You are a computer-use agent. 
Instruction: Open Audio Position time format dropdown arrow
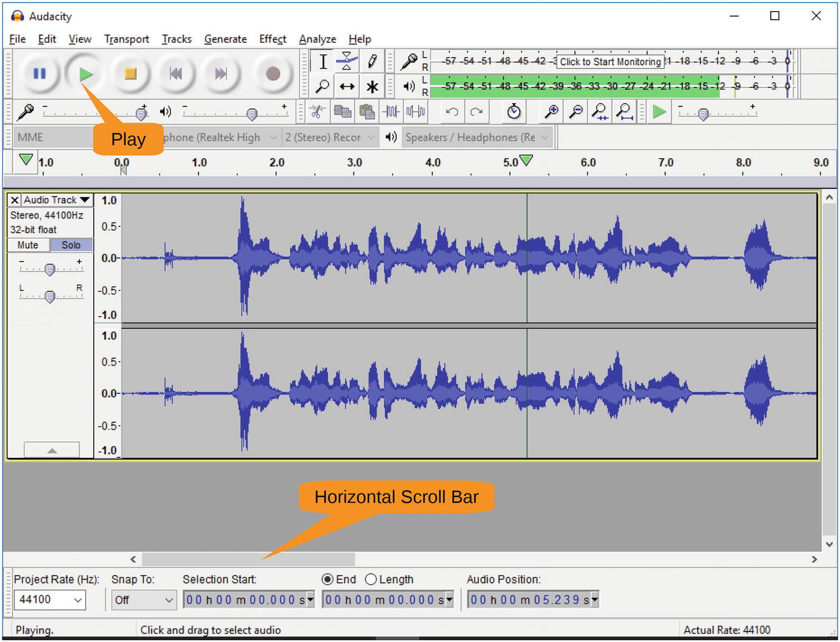pos(595,600)
